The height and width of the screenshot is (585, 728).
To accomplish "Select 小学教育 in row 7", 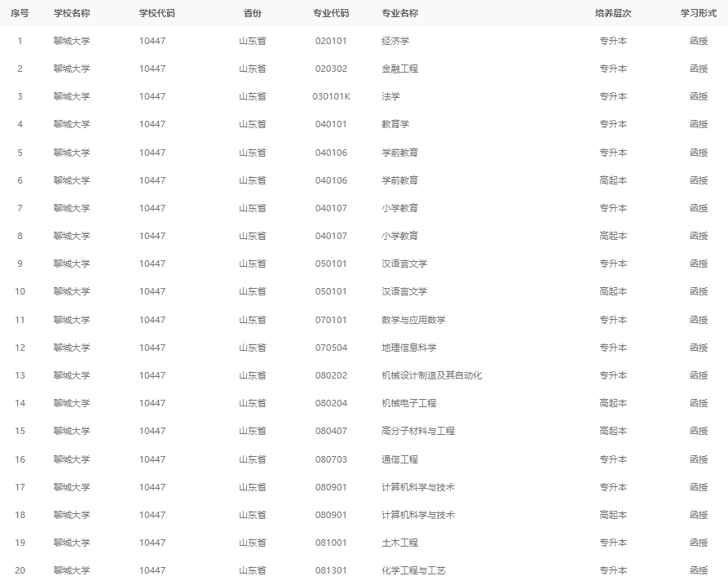I will (399, 208).
